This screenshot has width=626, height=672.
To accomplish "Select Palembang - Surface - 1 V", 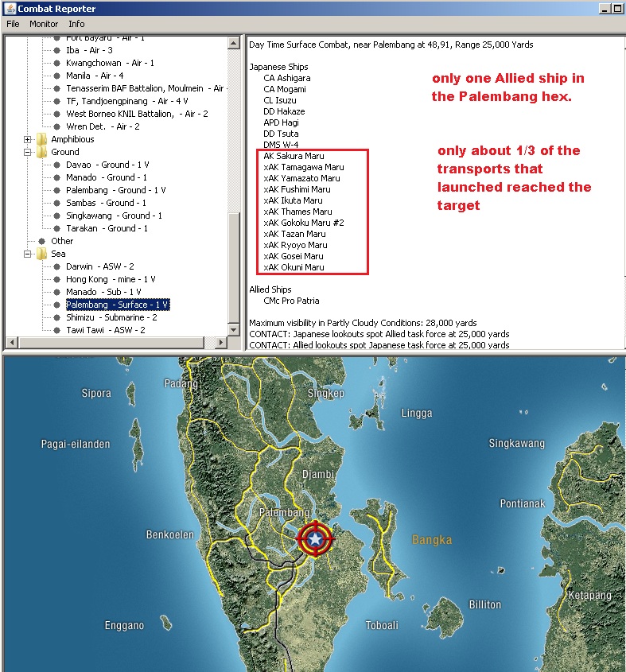I will tap(118, 305).
